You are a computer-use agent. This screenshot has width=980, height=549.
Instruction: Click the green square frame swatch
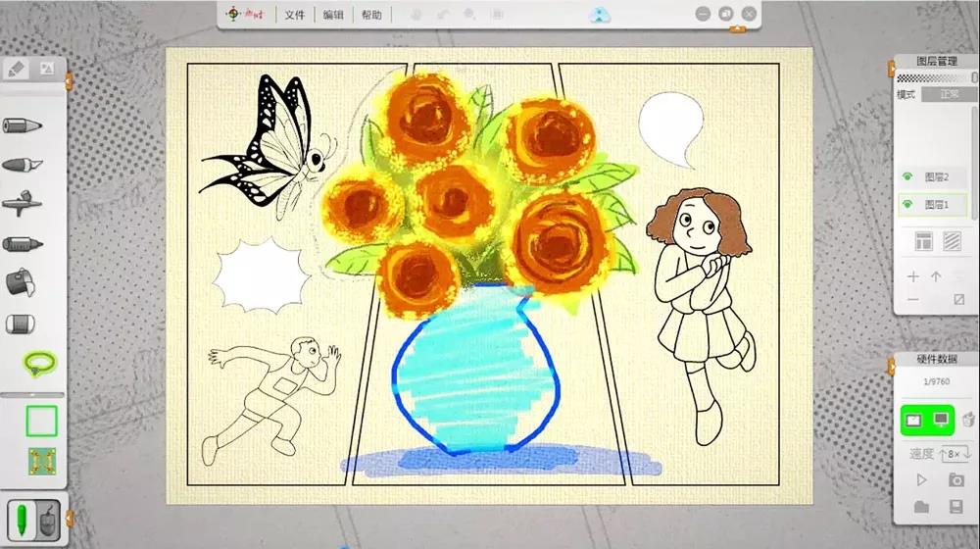tap(41, 422)
